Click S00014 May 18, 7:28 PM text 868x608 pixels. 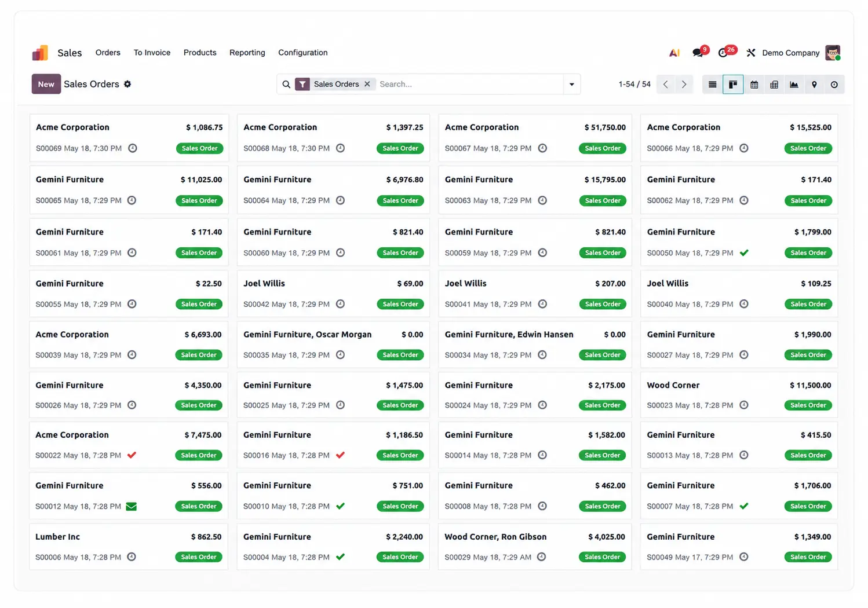point(488,455)
